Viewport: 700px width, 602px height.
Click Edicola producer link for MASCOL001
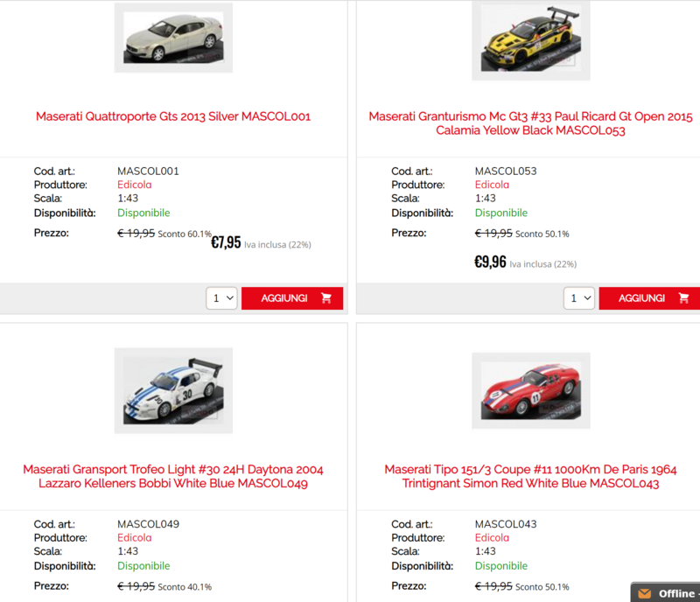(x=135, y=185)
